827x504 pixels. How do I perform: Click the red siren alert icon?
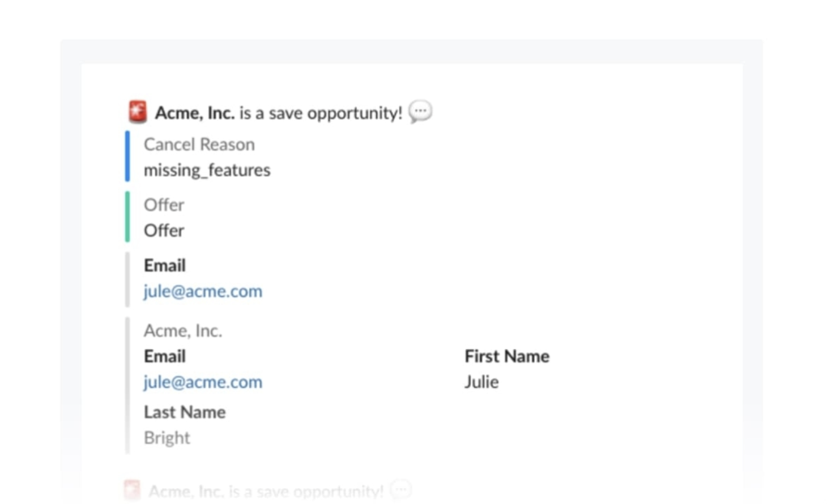138,112
